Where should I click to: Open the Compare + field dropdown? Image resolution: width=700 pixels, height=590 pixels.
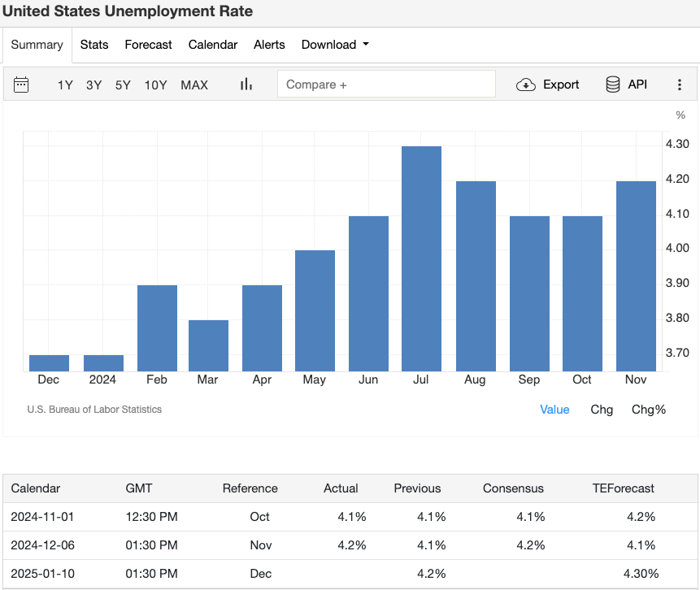(386, 84)
